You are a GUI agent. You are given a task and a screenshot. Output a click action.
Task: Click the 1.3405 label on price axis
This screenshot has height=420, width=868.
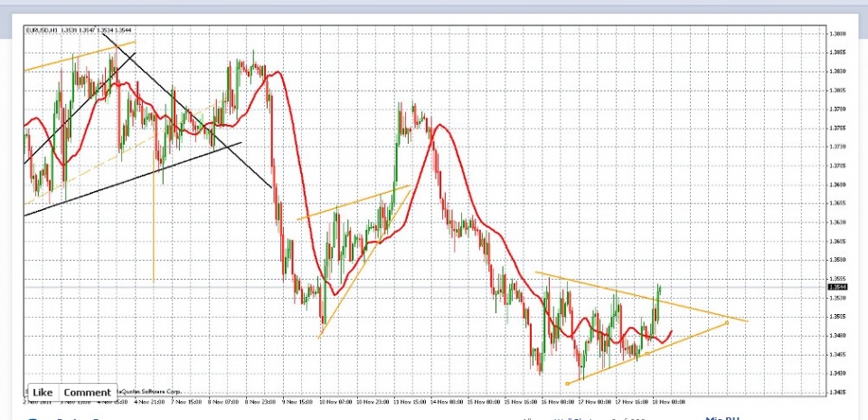tap(836, 391)
